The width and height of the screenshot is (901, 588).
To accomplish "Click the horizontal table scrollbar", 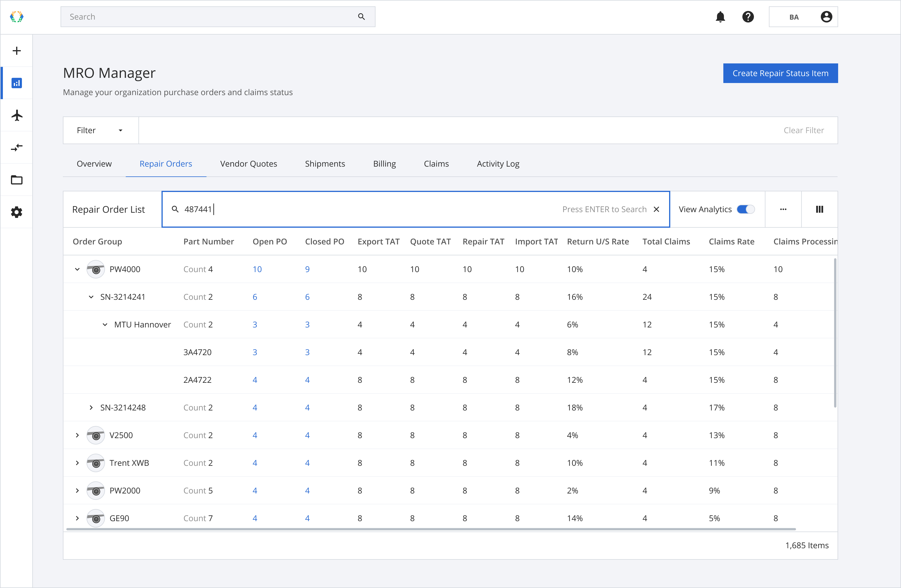I will (431, 529).
